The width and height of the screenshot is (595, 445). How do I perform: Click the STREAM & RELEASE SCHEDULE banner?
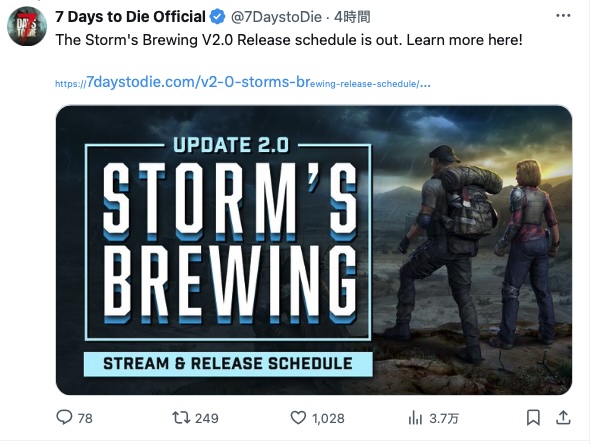(228, 364)
